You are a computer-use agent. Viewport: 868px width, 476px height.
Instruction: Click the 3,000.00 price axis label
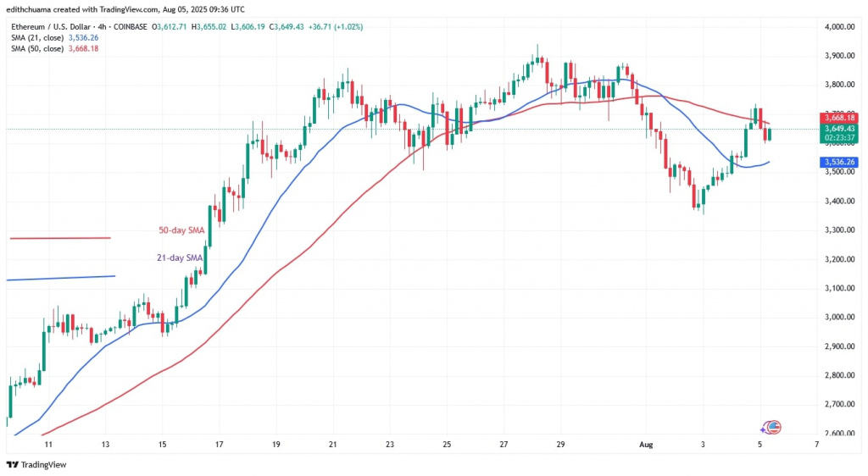pos(839,318)
